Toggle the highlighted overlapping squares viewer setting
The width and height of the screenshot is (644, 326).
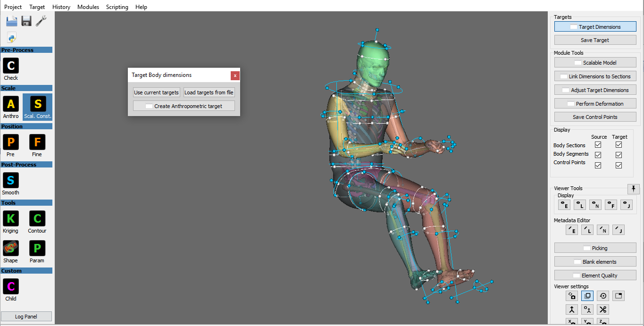click(x=587, y=296)
